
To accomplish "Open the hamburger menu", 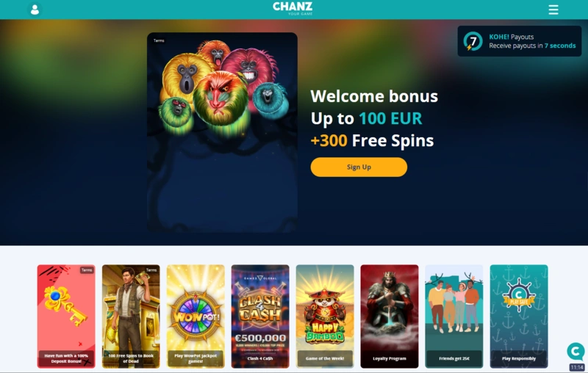I will (x=553, y=10).
